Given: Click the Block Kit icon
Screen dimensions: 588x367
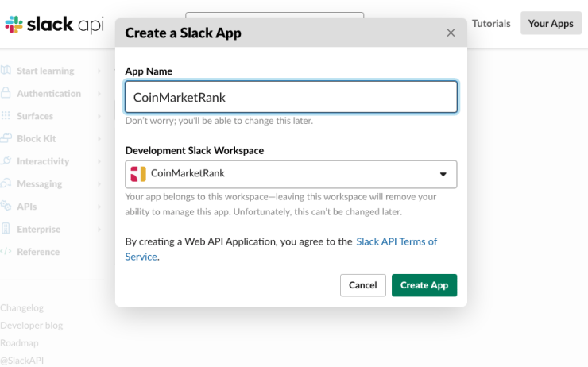Looking at the screenshot, I should 6,139.
